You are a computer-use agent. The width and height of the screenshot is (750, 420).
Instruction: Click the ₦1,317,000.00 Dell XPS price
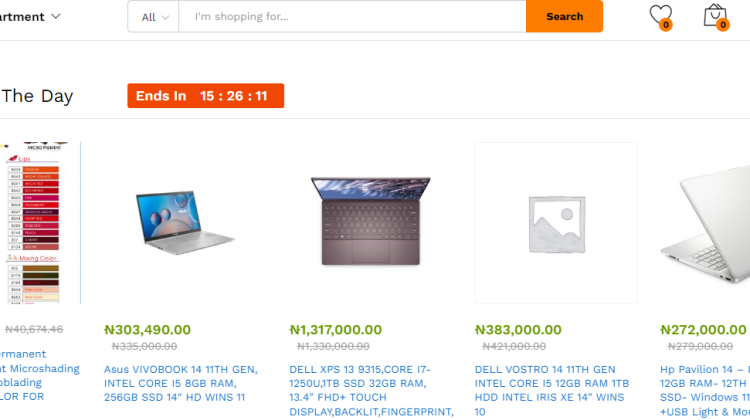point(335,330)
